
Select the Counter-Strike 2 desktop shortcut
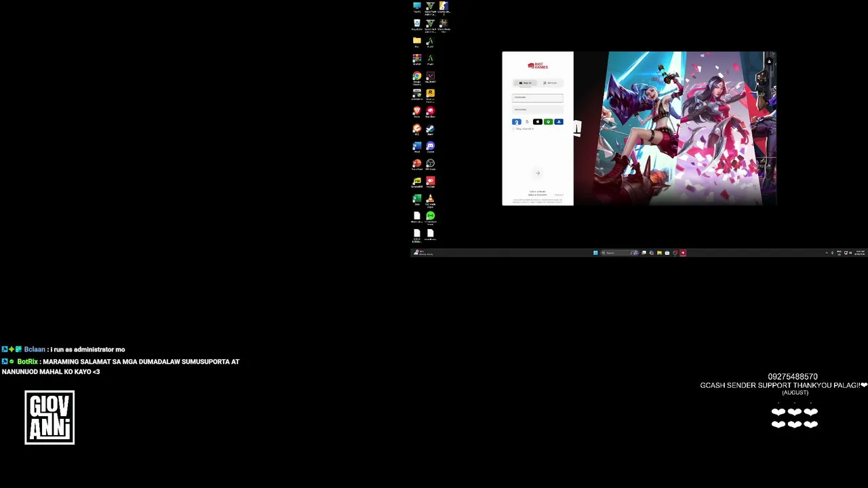[443, 7]
